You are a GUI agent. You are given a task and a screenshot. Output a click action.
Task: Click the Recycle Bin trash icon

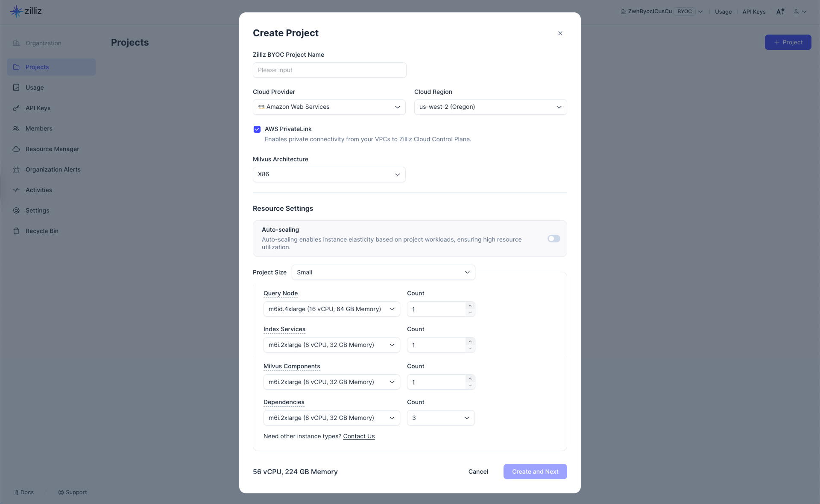click(x=16, y=231)
